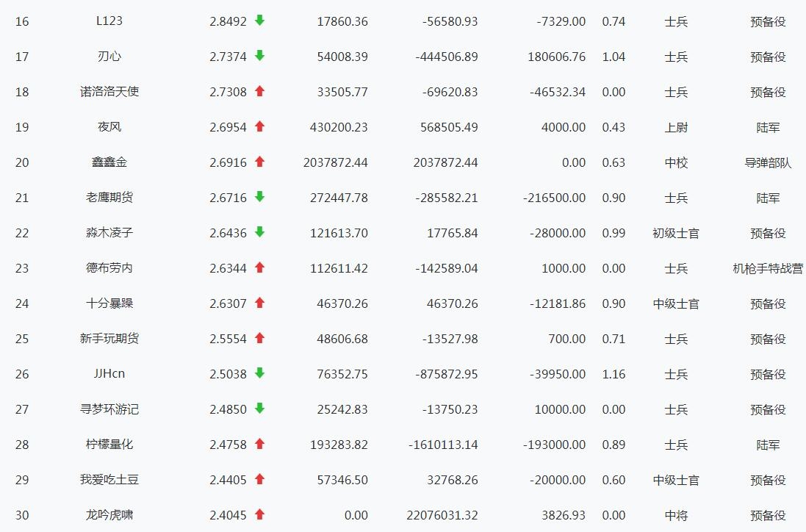Click the green arrow in 刃心 row
Viewport: 806px width, 532px height.
tap(259, 56)
